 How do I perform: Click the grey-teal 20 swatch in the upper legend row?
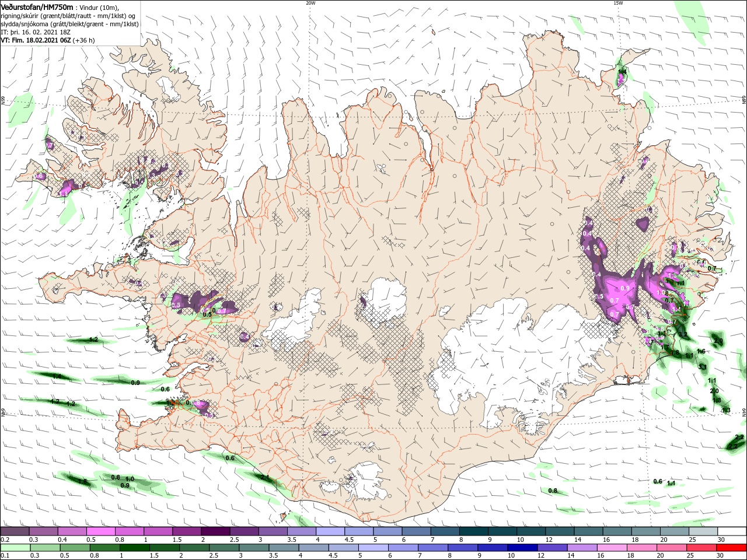(675, 531)
